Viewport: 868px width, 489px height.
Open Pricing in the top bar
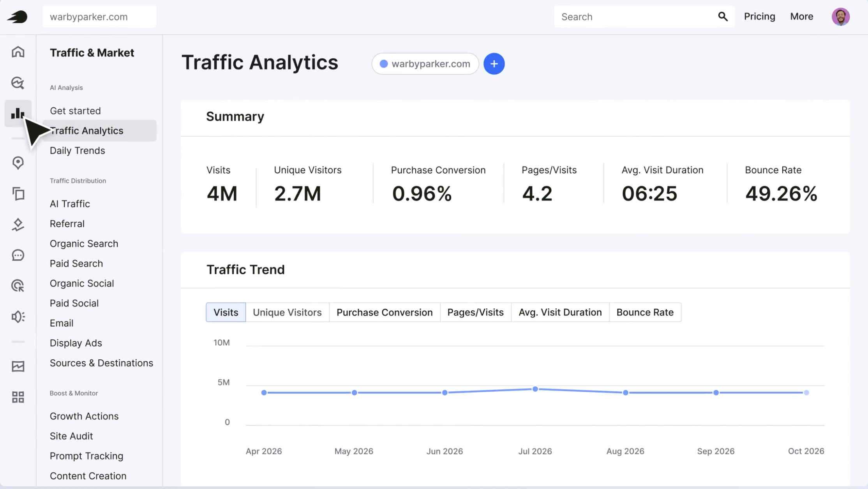(759, 16)
